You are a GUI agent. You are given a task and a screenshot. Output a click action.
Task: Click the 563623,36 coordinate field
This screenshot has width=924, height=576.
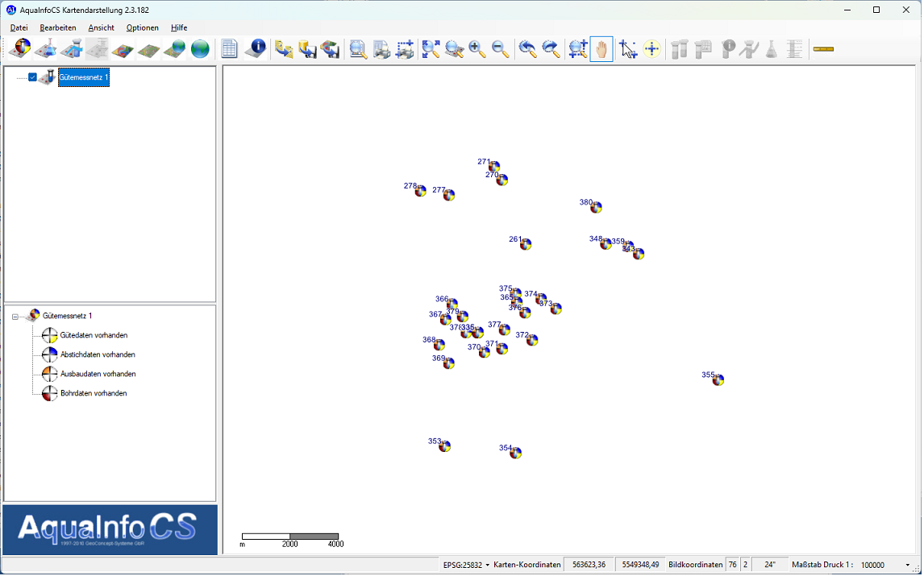pyautogui.click(x=589, y=566)
